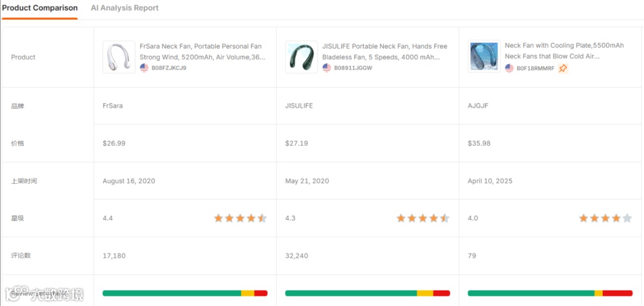
Task: Open the Neck Fan with Cooling Plate title
Action: pos(564,51)
